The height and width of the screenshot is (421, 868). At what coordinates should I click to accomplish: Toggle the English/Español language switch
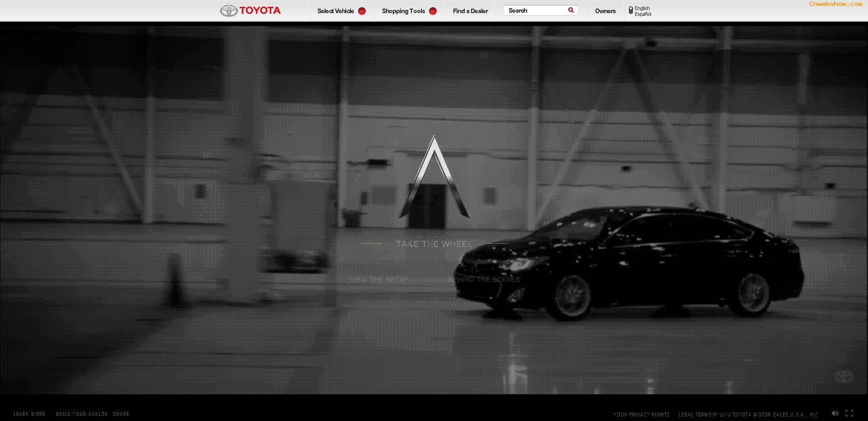coord(631,10)
